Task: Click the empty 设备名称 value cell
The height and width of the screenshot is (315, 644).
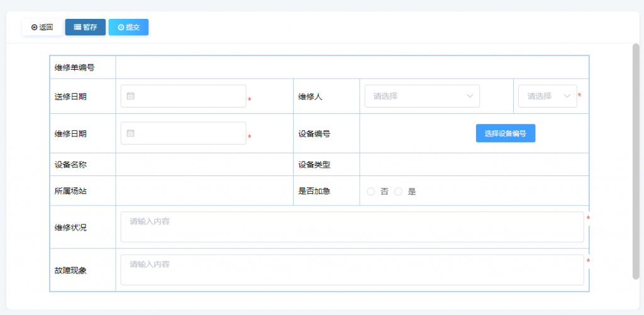Action: [x=204, y=165]
